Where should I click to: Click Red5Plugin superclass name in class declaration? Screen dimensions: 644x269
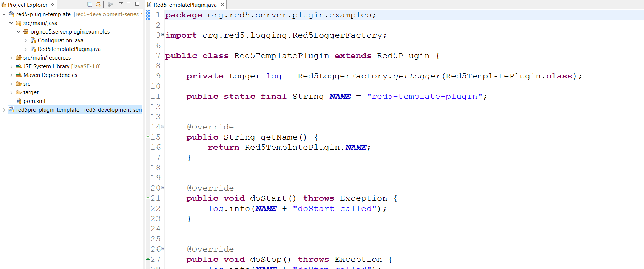point(403,56)
